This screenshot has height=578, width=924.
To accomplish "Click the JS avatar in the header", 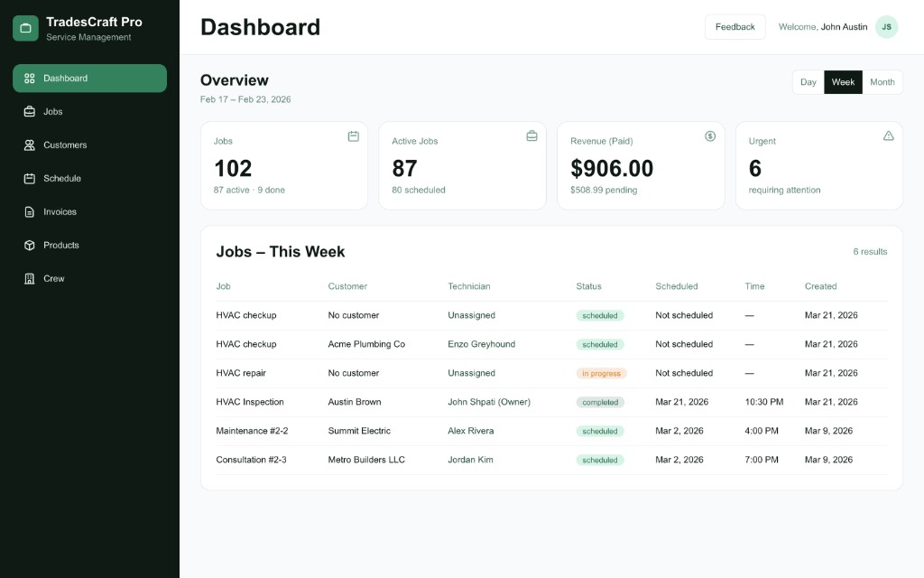I will tap(886, 27).
